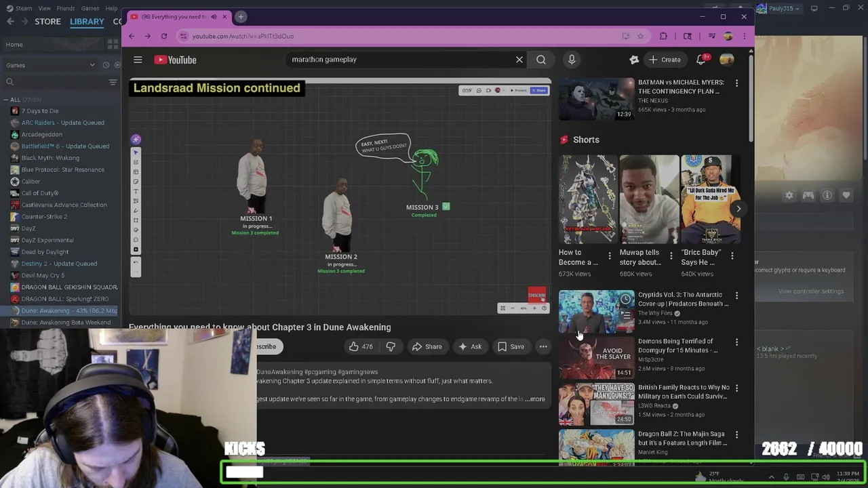868x488 pixels.
Task: Open options for Muwap tells story short
Action: coord(671,256)
